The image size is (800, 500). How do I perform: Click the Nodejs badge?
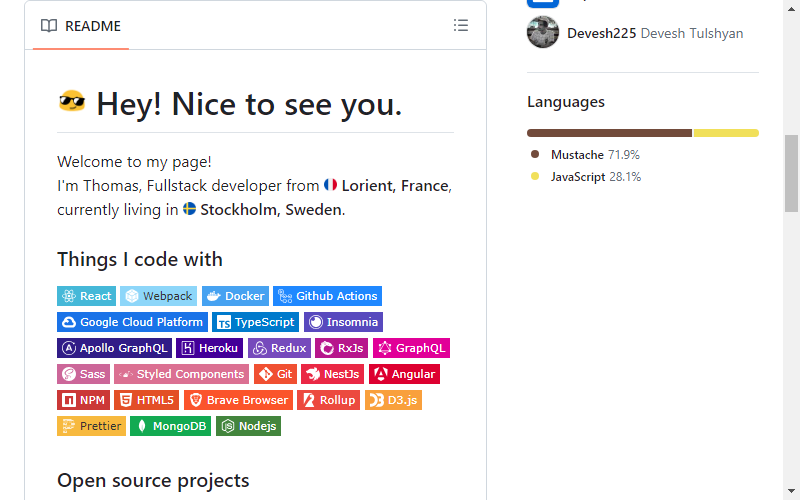248,426
